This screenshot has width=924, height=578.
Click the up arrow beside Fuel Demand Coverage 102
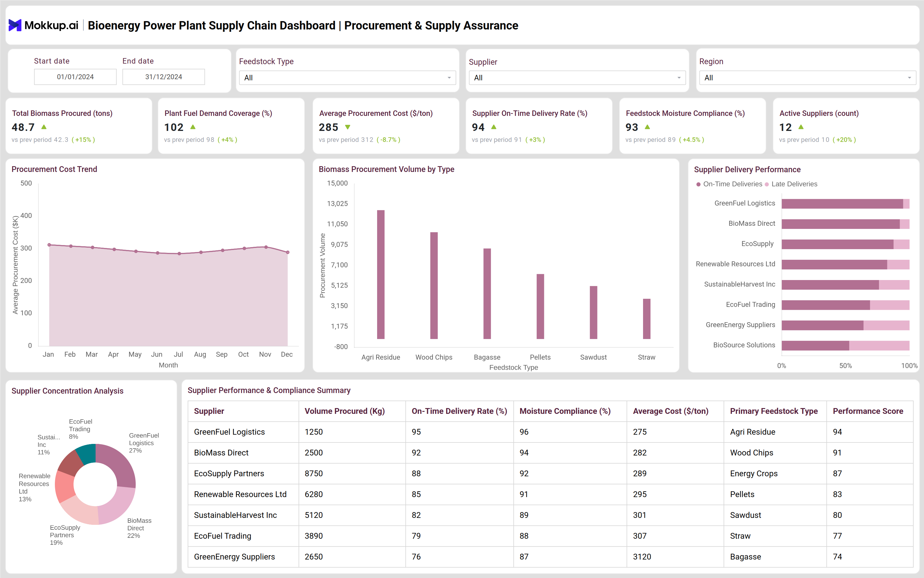point(193,127)
